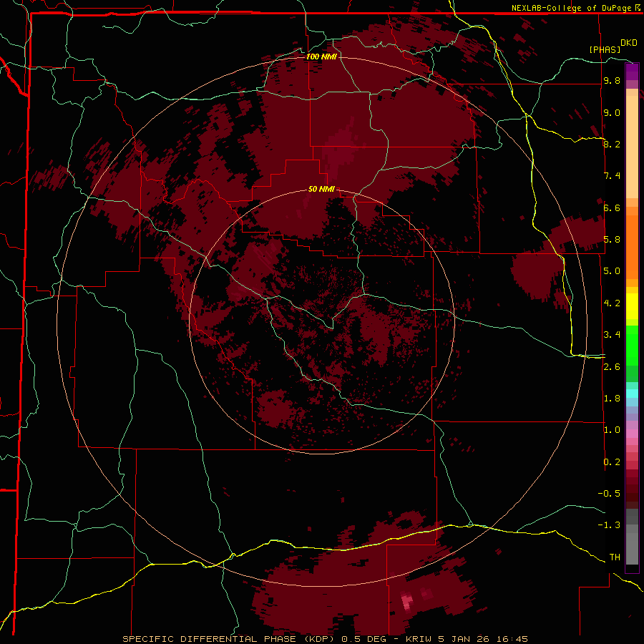
Task: Click the 5.0 scale value
Action: click(612, 271)
